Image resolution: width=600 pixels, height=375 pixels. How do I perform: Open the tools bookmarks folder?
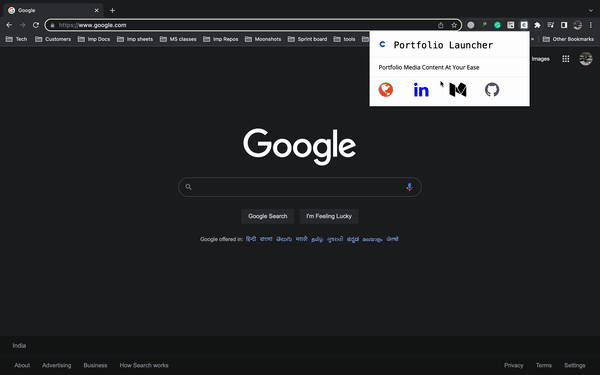click(344, 39)
